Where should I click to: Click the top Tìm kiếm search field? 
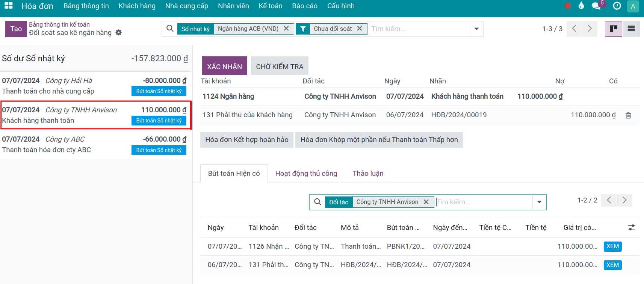419,29
